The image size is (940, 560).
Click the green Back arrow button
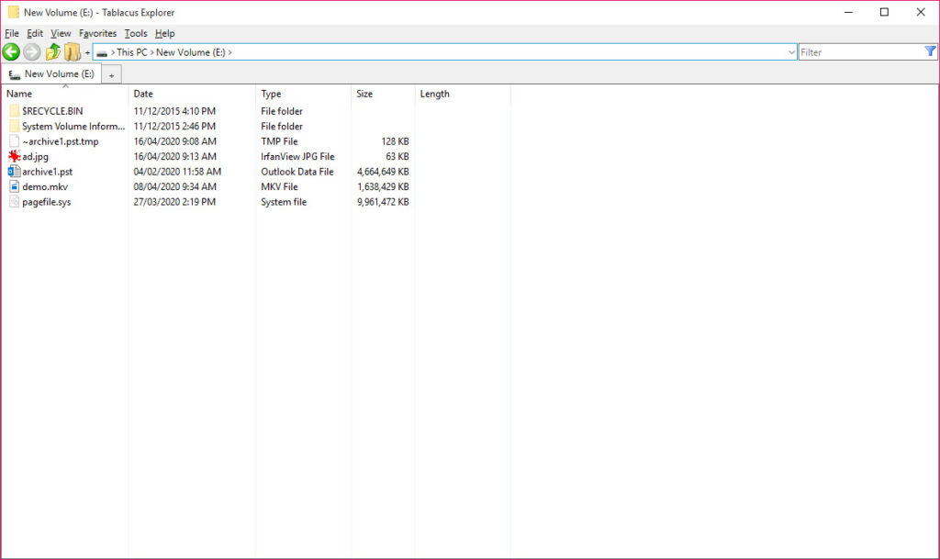11,52
